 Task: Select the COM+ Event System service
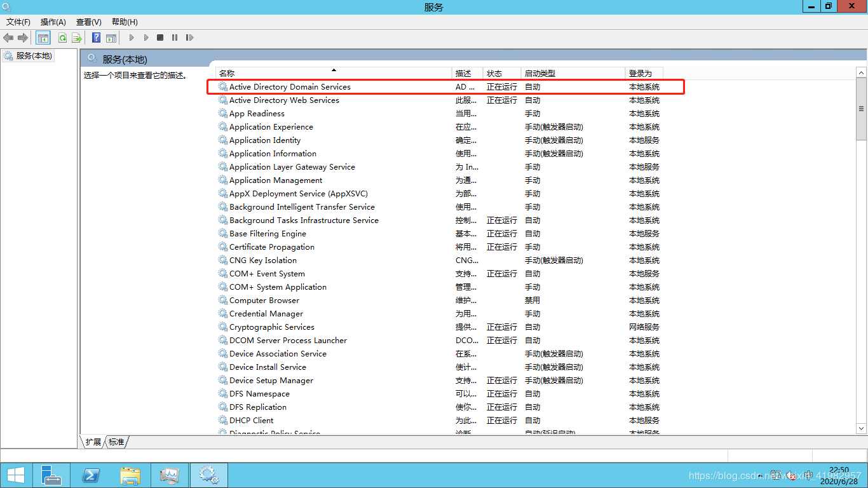440,274
